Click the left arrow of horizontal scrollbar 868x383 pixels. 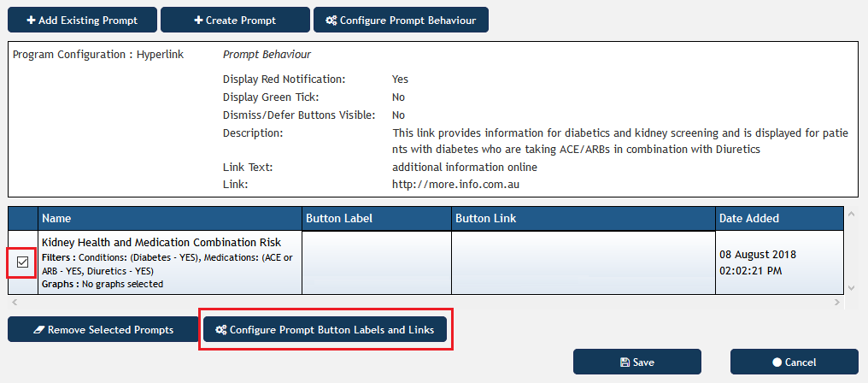tap(15, 303)
